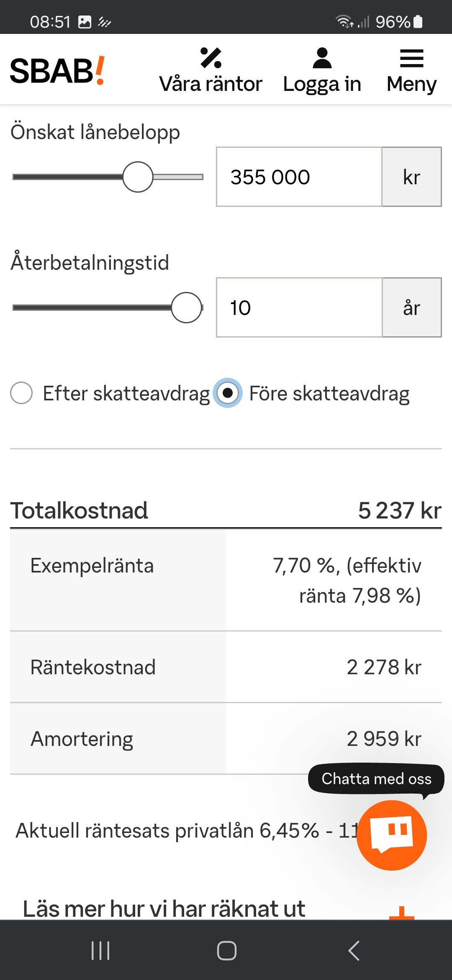The width and height of the screenshot is (452, 980).
Task: Click the Återbetalningstid slider handle
Action: [x=187, y=307]
